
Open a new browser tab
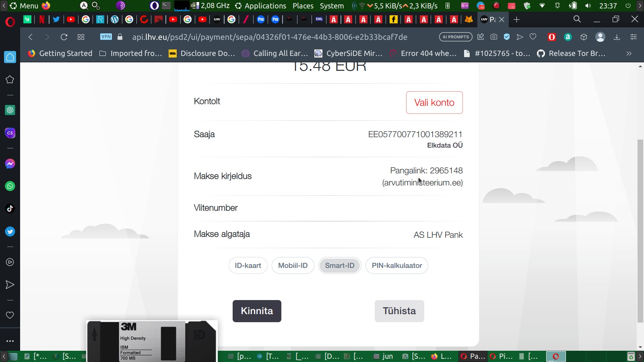pyautogui.click(x=517, y=19)
